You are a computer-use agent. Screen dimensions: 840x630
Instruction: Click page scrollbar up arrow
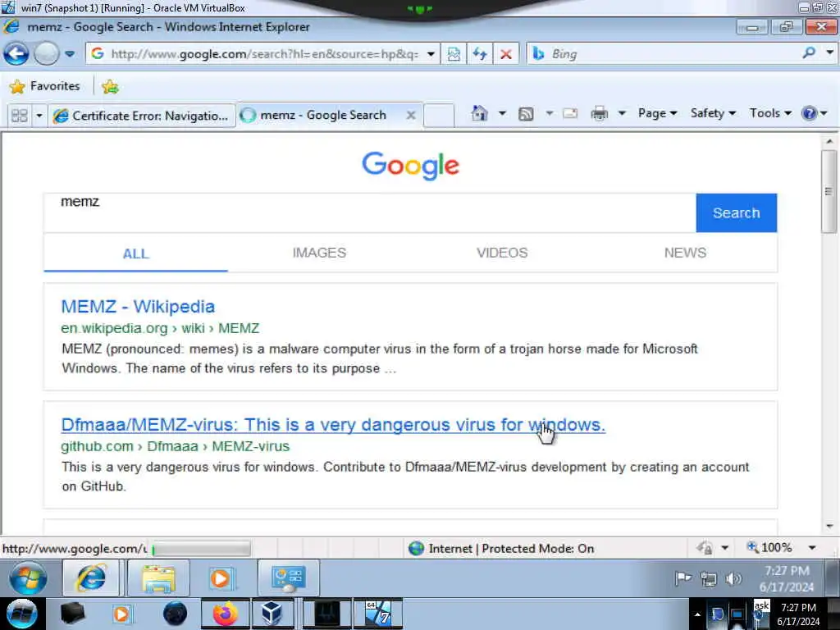pos(829,141)
